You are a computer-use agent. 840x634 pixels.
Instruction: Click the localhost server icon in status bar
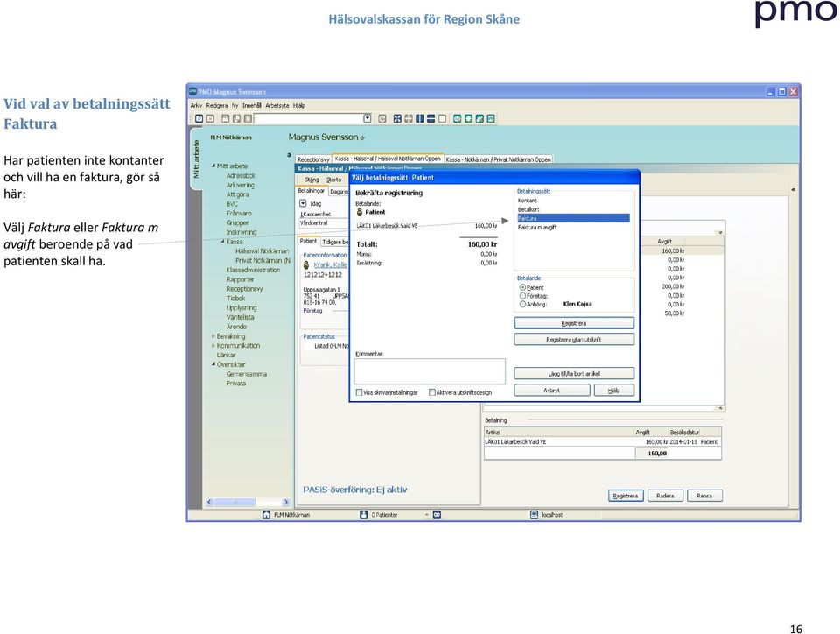tap(534, 515)
